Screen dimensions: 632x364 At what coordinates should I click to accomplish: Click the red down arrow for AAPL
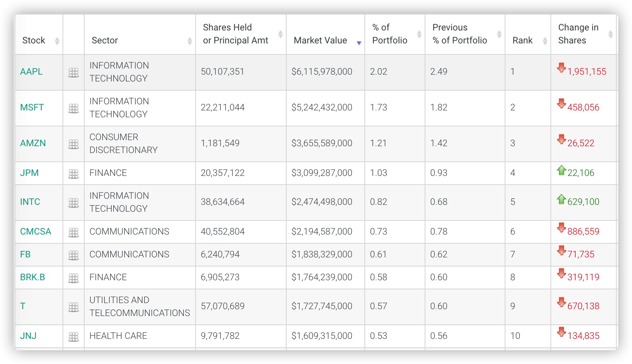pyautogui.click(x=561, y=68)
